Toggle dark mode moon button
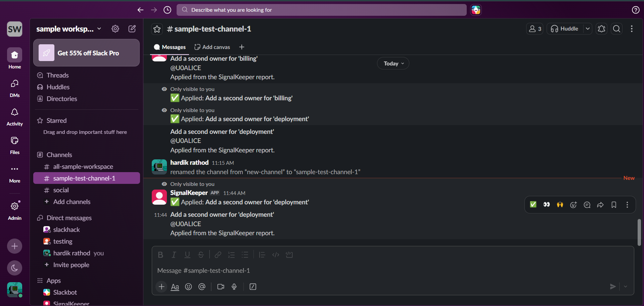This screenshot has height=306, width=644. point(15,268)
